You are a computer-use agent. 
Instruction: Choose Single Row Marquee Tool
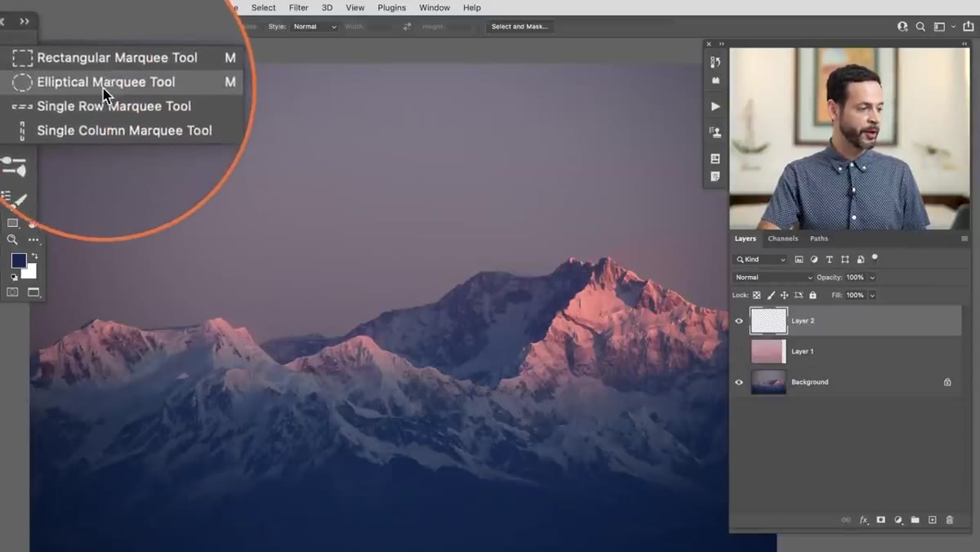pyautogui.click(x=122, y=106)
